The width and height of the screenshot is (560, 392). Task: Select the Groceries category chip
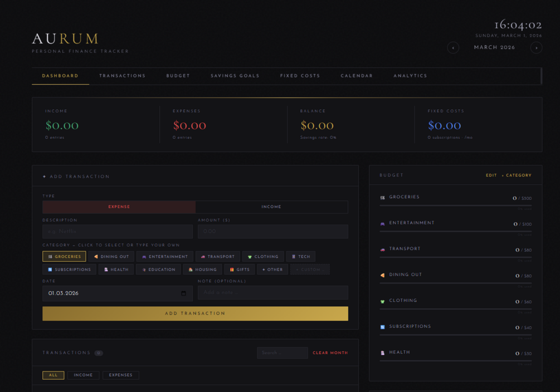64,256
